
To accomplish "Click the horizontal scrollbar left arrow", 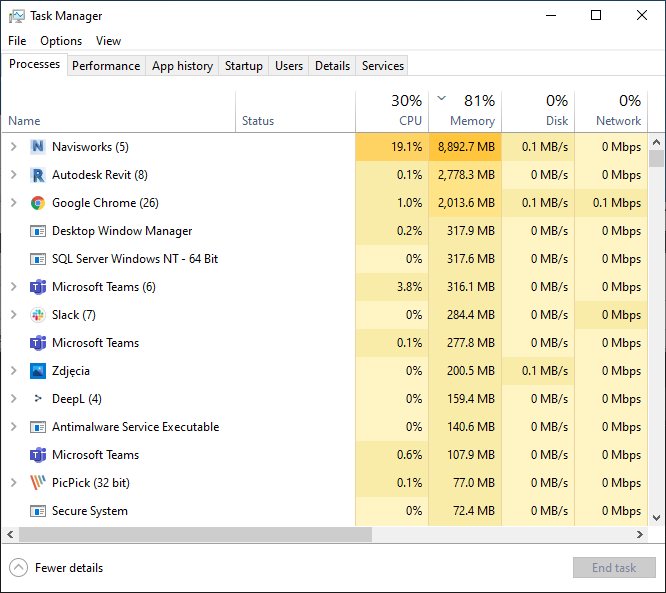I will [x=10, y=534].
